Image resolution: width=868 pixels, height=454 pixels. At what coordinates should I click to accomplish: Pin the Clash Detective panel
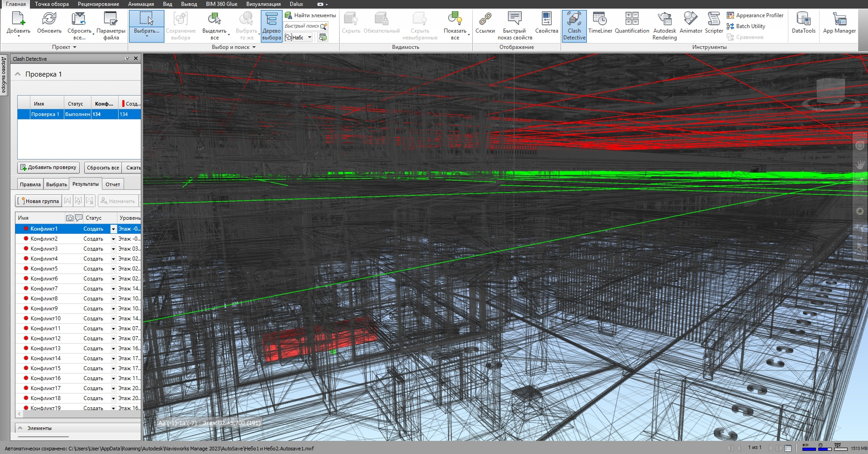coord(126,58)
